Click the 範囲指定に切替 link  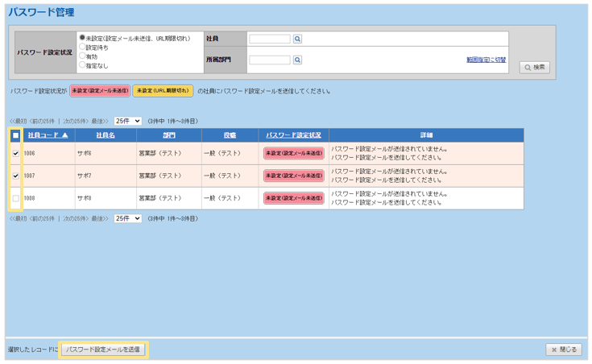486,60
